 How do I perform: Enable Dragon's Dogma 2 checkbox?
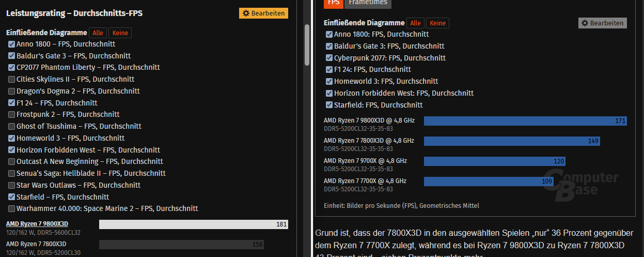(11, 91)
